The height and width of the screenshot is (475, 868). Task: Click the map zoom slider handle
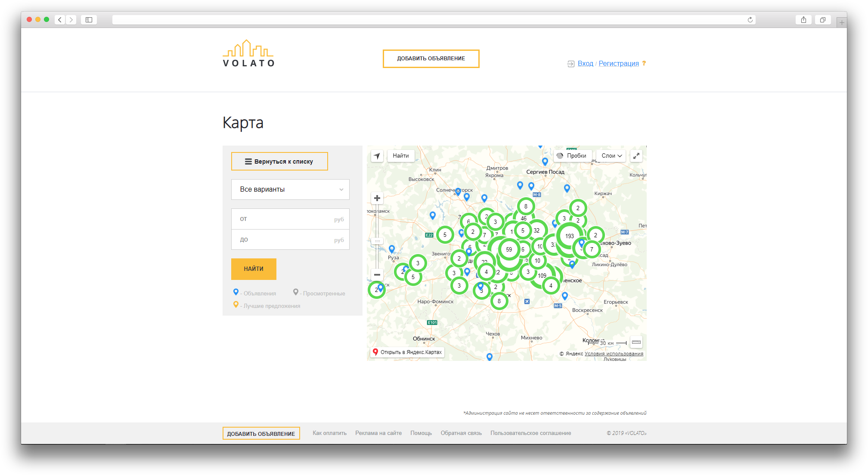(377, 241)
